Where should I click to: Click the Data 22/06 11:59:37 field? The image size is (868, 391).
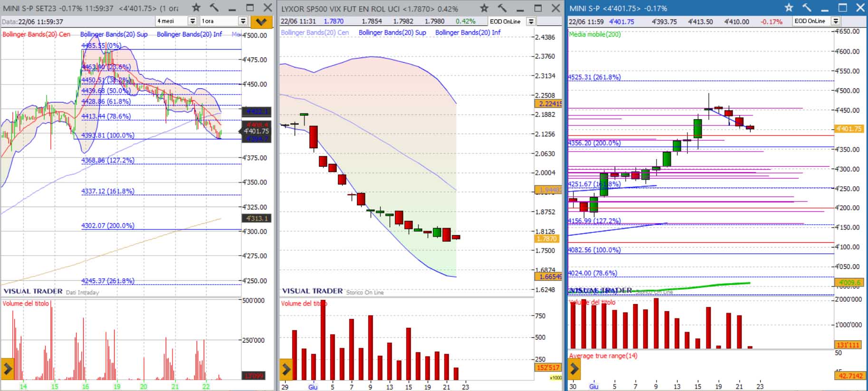pyautogui.click(x=32, y=21)
